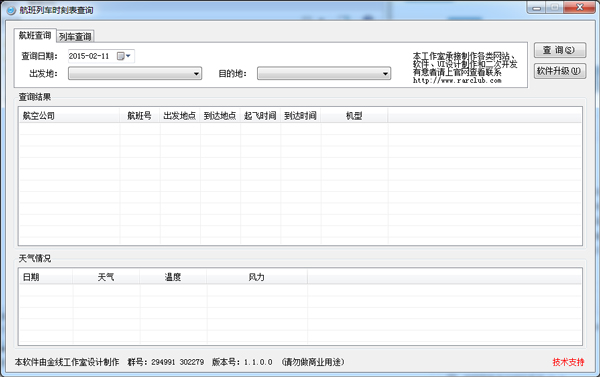Image resolution: width=600 pixels, height=377 pixels.
Task: Close the 航班列车时刻表查询 window
Action: 580,7
